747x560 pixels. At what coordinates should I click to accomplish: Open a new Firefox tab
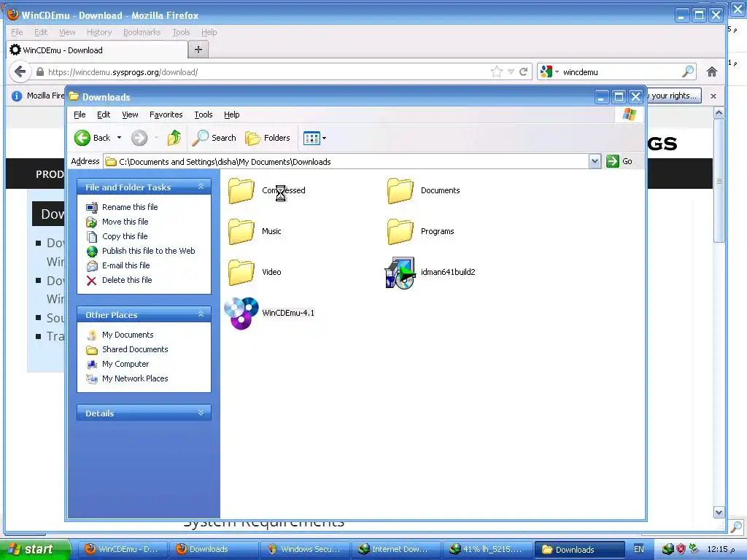click(x=198, y=50)
